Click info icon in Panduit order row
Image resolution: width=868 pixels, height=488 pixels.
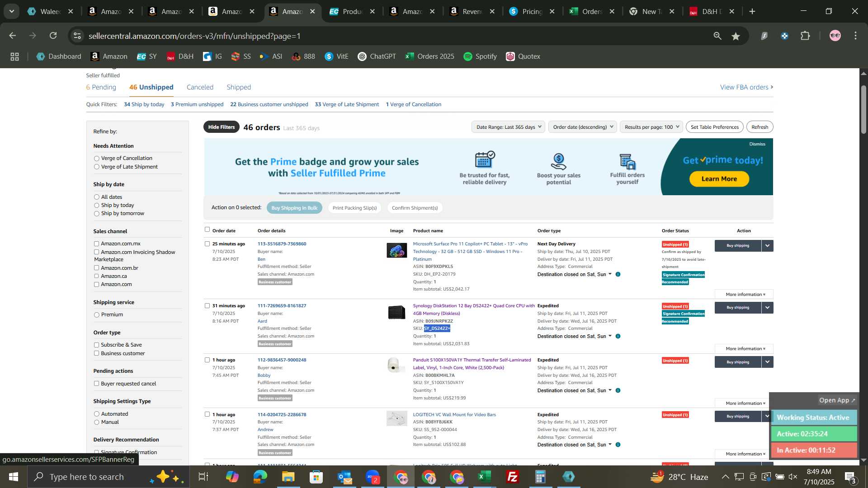(618, 390)
